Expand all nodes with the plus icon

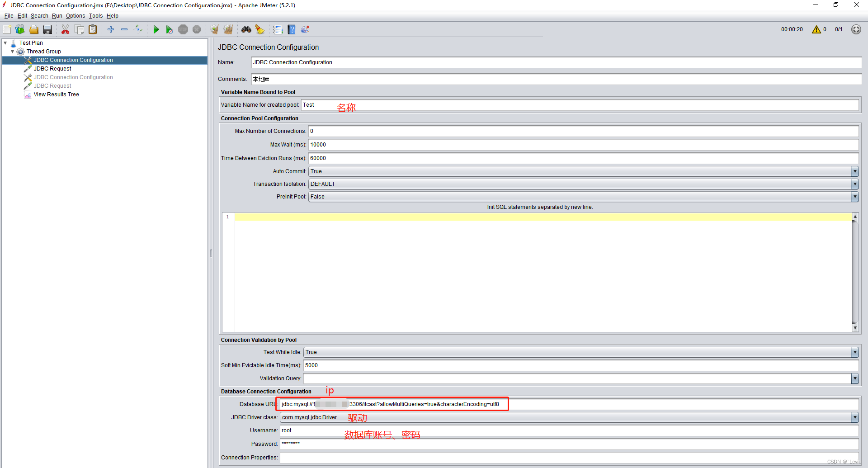[x=111, y=29]
